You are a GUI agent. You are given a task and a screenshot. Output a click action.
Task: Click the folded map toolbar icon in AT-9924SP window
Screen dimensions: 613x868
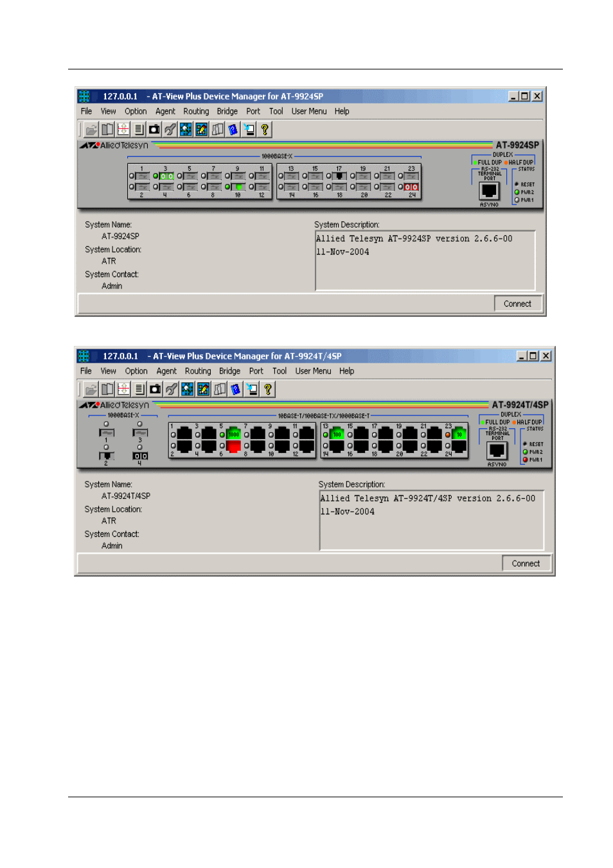click(x=218, y=130)
